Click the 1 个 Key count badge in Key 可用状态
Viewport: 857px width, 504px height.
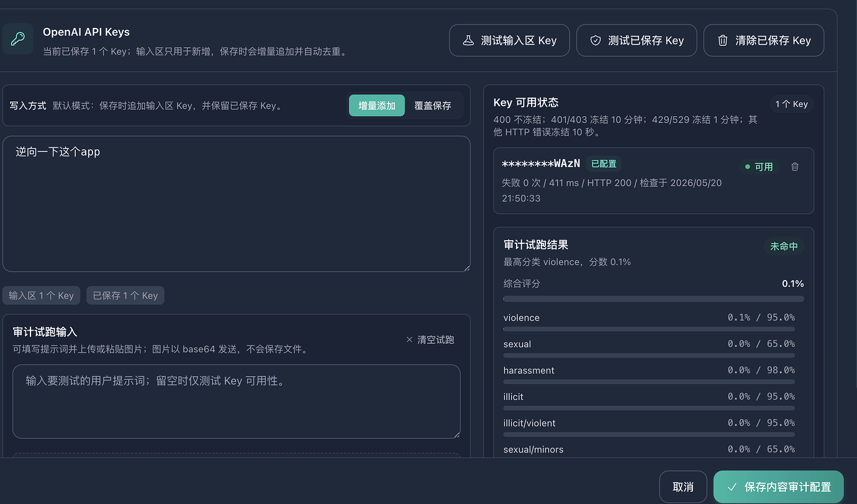pos(791,104)
